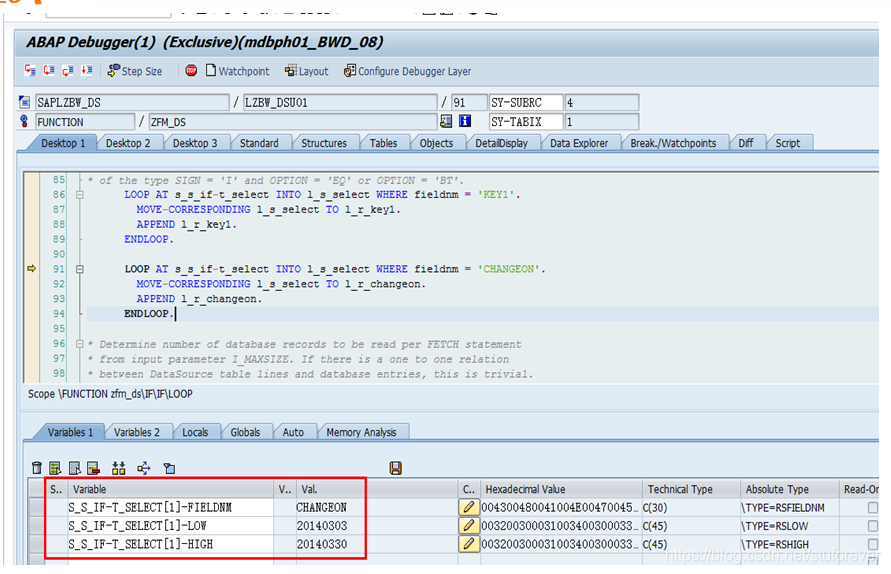Open Configure Debugger Layer
This screenshot has height=574, width=891.
coord(407,71)
